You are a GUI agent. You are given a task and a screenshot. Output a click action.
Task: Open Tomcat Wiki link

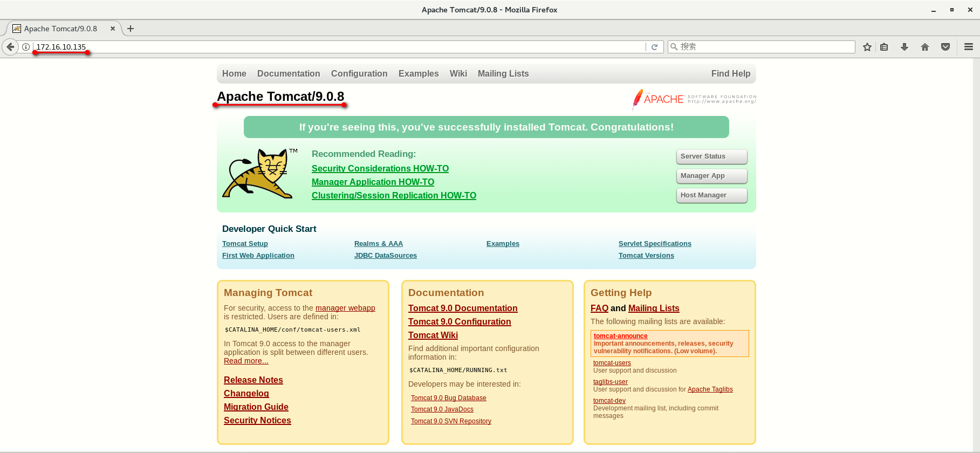(x=433, y=335)
